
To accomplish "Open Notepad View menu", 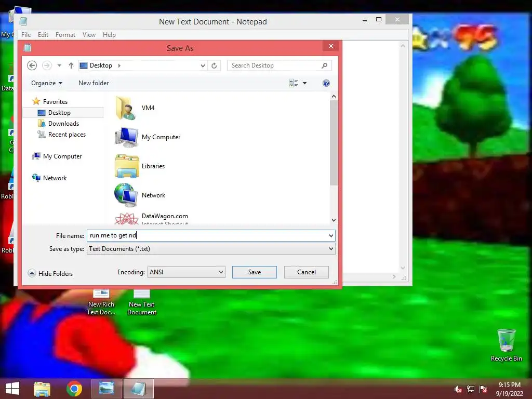I will point(89,35).
